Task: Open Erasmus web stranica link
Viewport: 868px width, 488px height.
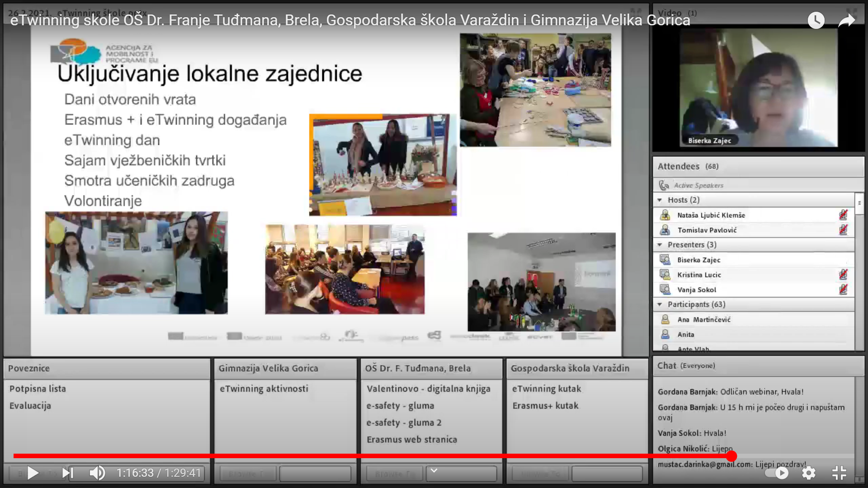Action: (412, 440)
